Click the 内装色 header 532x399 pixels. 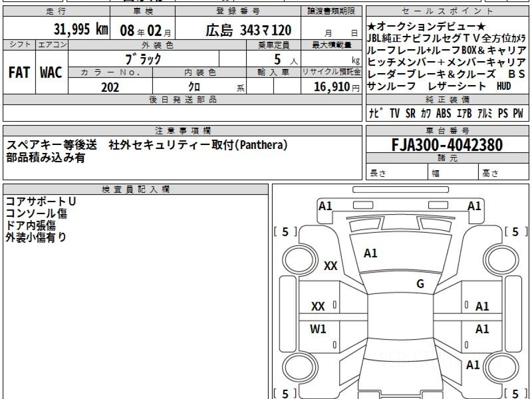click(200, 72)
